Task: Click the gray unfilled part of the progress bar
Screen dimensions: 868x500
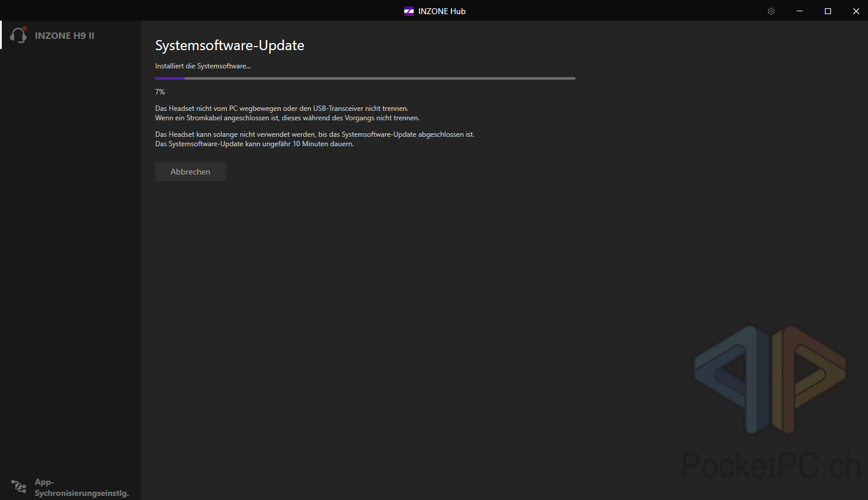Action: [378, 78]
